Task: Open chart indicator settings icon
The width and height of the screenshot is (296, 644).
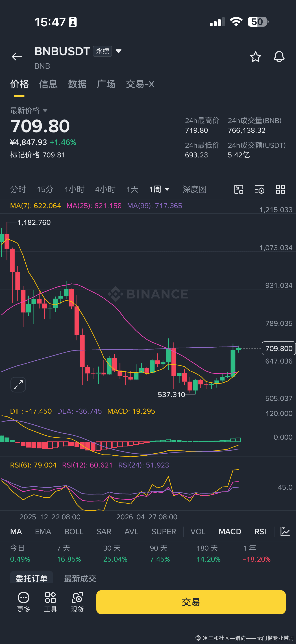Action: click(260, 189)
